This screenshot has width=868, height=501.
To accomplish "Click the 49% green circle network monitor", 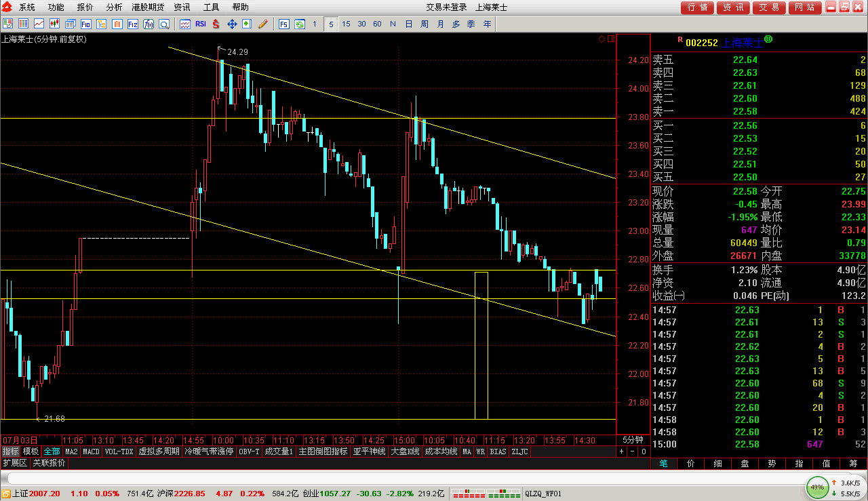I will pos(817,487).
